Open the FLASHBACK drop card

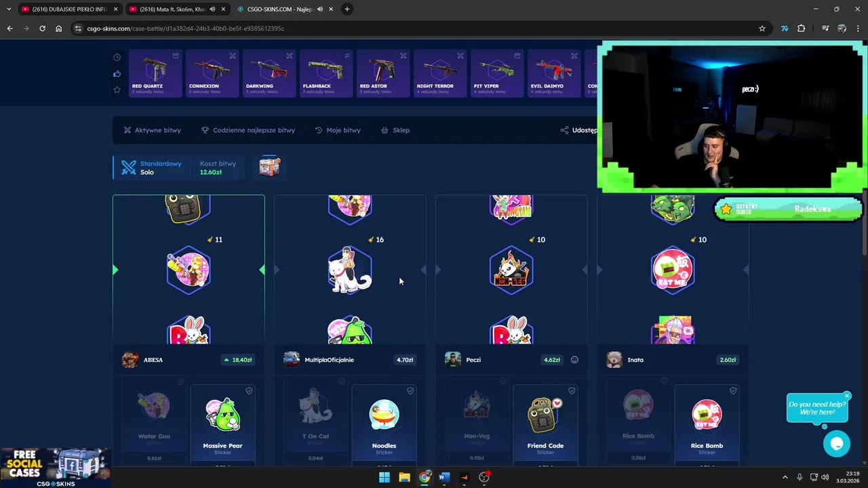tap(326, 73)
